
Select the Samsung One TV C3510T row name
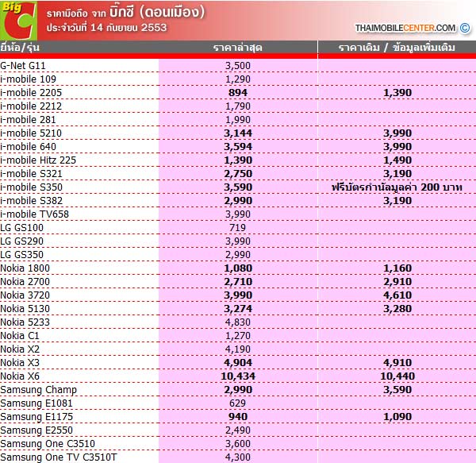(59, 457)
